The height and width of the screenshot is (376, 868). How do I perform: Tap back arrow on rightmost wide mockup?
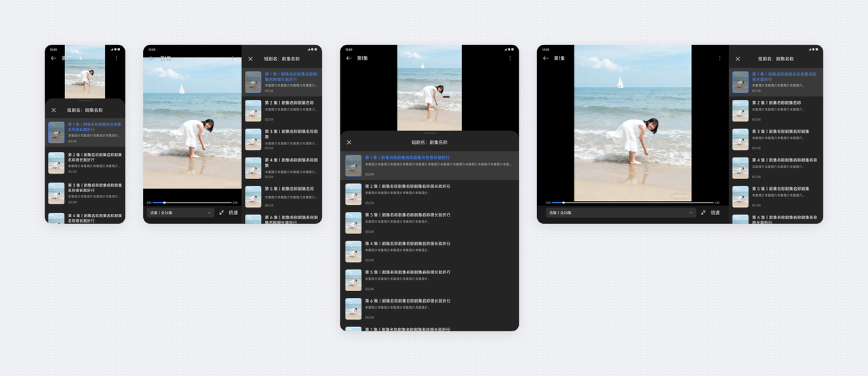coord(546,58)
